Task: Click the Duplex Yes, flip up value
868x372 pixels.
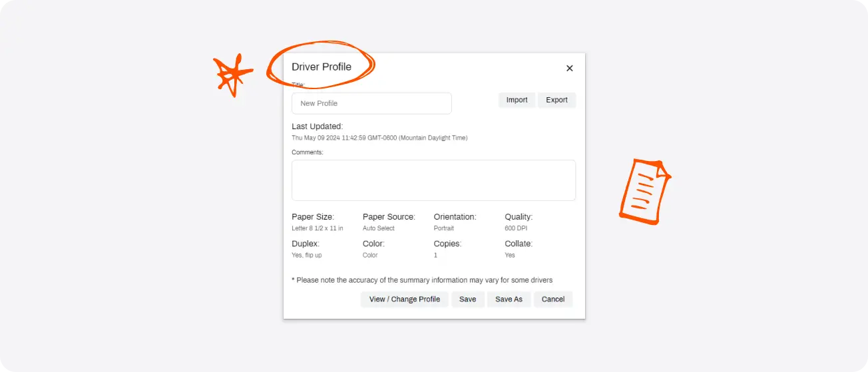Action: pos(307,255)
